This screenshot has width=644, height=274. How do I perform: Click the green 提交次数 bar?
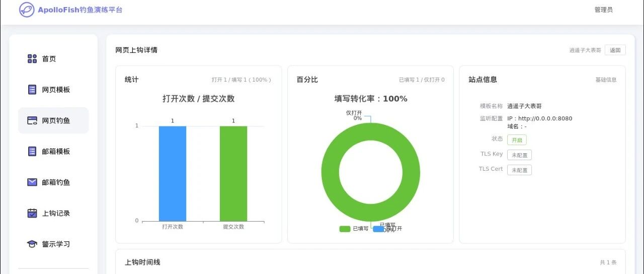point(233,173)
